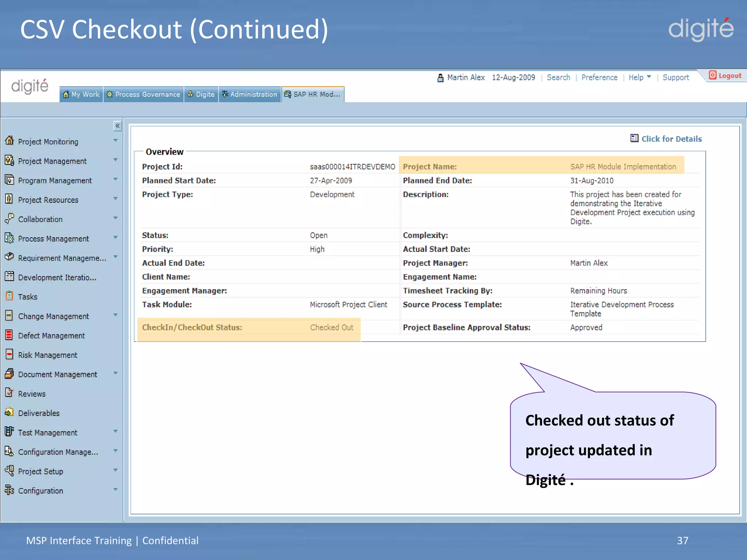Screen dimensions: 747x560
Task: Click the red Logout power icon
Action: point(713,75)
